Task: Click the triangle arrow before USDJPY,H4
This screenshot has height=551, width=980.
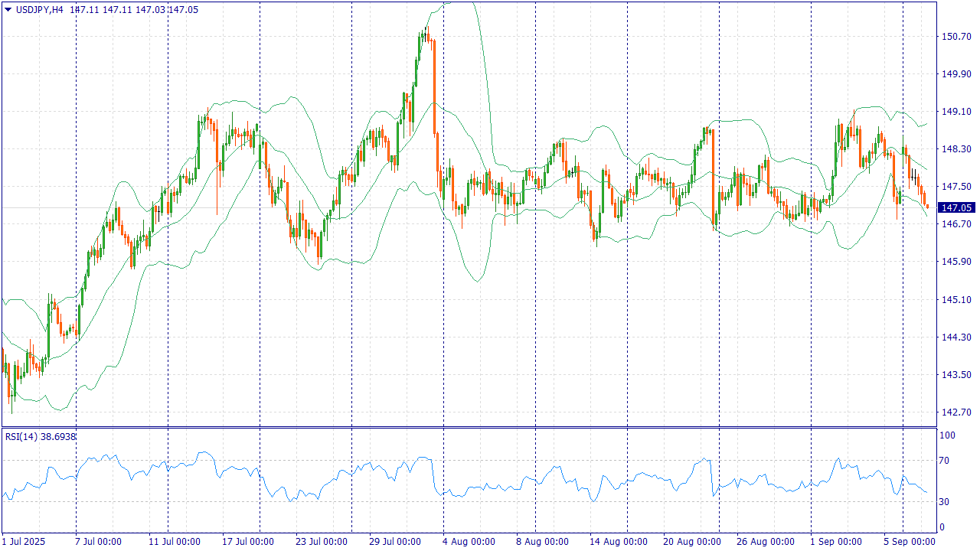Action: coord(8,10)
